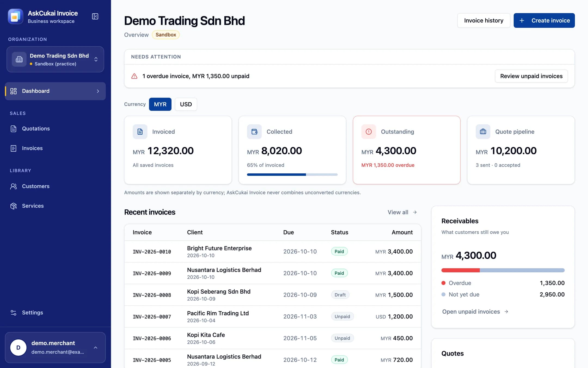Click the overdue warning triangle icon

(x=134, y=76)
